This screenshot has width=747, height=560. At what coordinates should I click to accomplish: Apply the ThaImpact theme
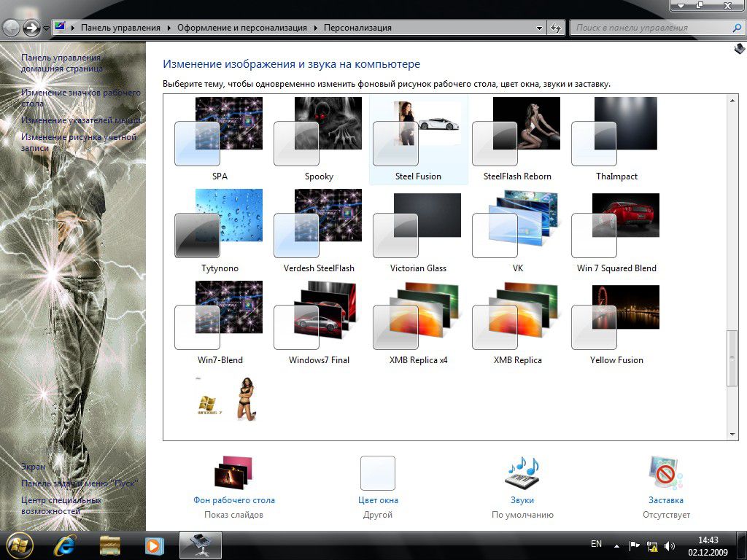coord(616,139)
